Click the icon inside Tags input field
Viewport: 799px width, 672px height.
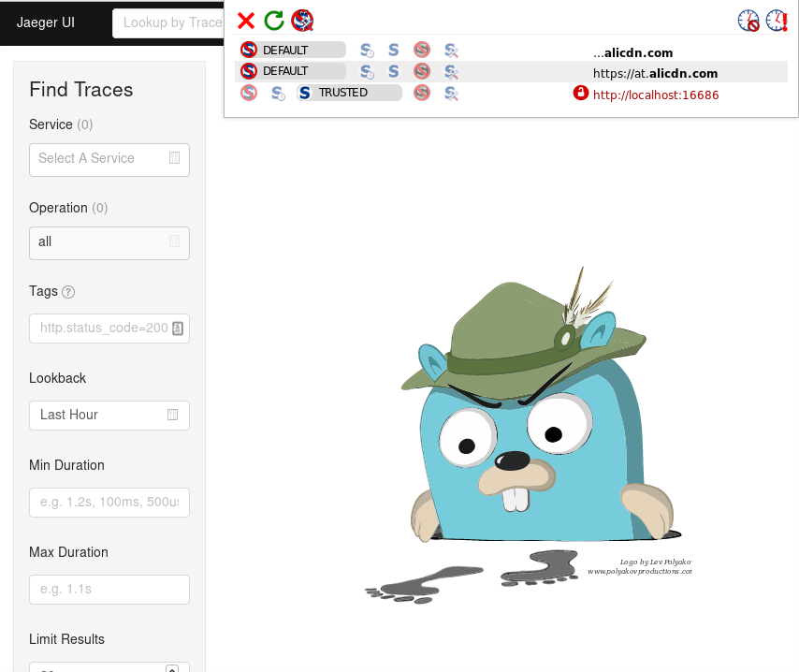(178, 329)
